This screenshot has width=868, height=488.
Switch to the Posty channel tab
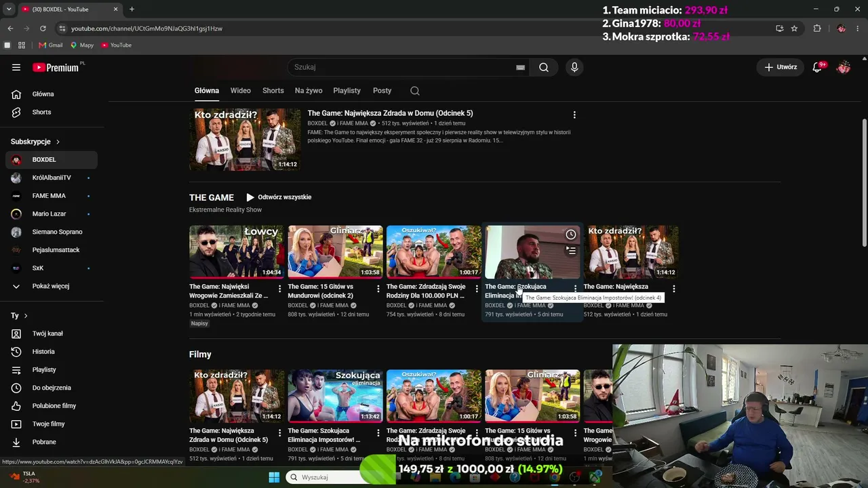382,91
